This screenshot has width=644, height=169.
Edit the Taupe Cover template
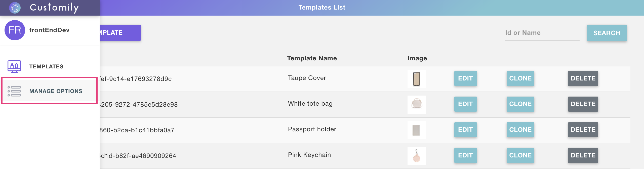pos(465,78)
